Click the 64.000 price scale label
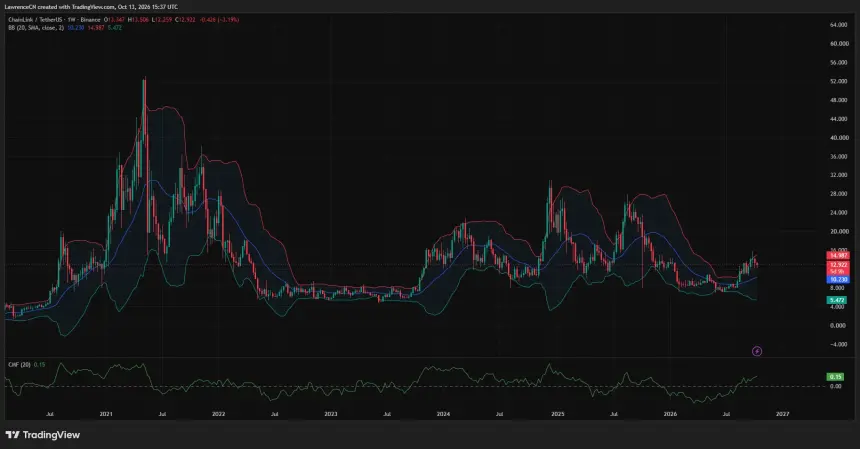Screen dimensions: 860x449 (x=839, y=25)
